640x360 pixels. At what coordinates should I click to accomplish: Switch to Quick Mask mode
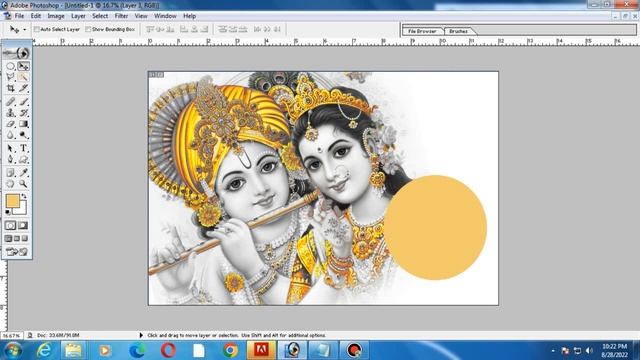click(x=23, y=225)
